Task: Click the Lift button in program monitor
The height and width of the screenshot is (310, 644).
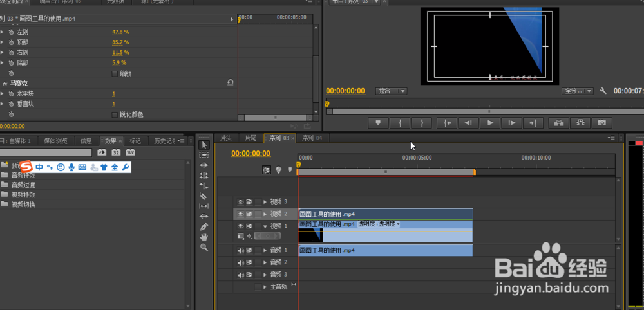Action: (558, 123)
